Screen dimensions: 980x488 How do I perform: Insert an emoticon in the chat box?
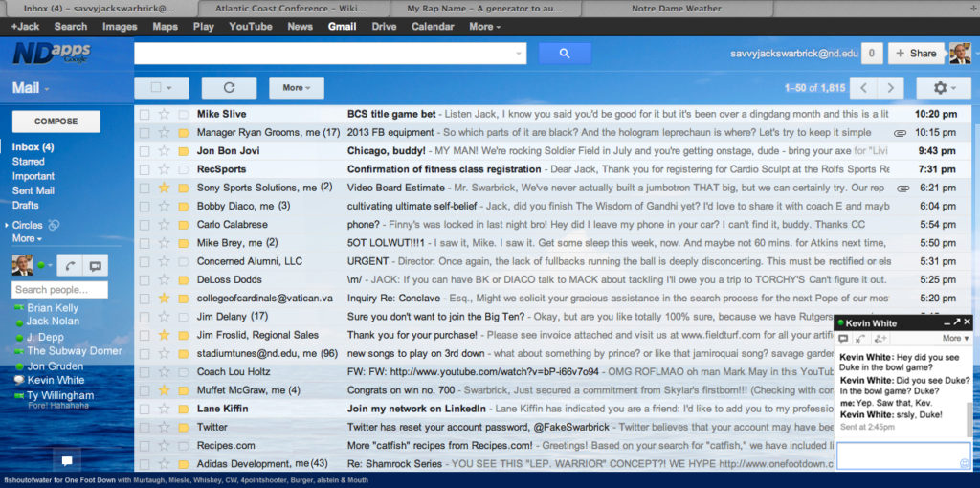pos(964,463)
